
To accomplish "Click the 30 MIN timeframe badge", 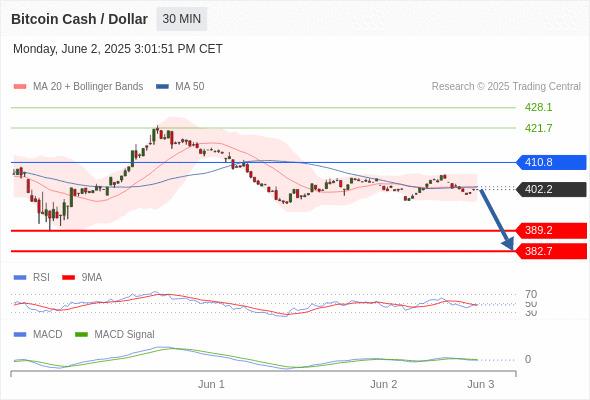I will [x=181, y=19].
